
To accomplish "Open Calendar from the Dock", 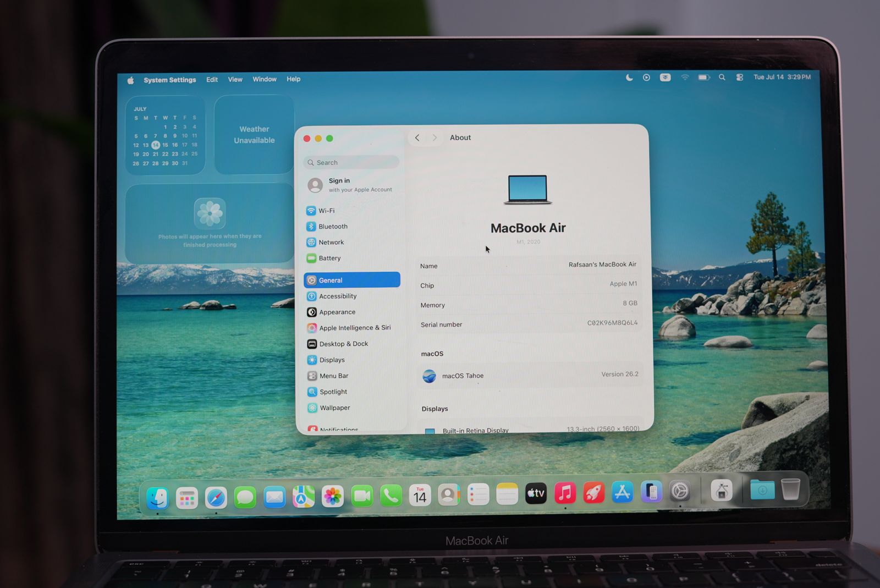I will [x=420, y=496].
